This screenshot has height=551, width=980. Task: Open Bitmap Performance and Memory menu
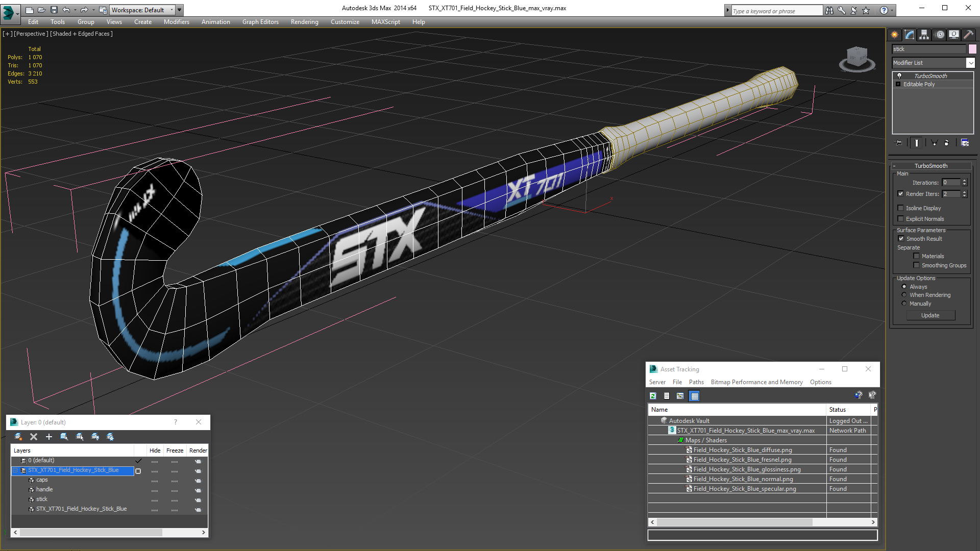tap(756, 382)
